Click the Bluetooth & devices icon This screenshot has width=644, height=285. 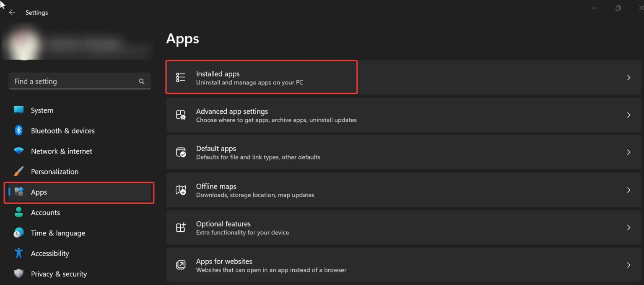[18, 131]
